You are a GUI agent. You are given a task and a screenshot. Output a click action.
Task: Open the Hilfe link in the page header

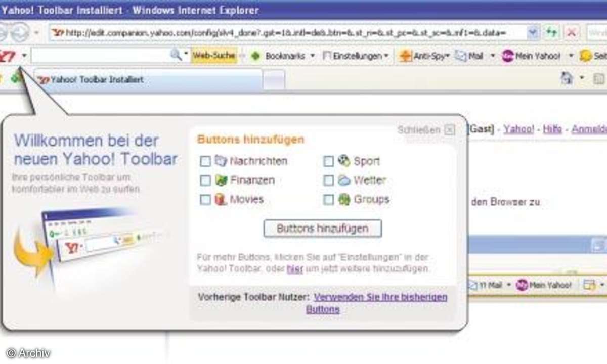(552, 129)
